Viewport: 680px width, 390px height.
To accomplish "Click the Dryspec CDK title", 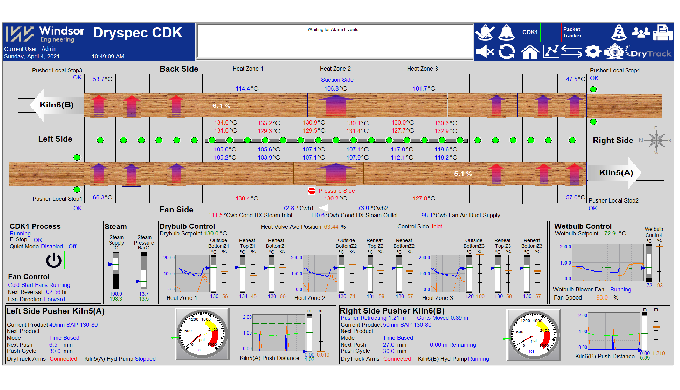I will point(137,33).
